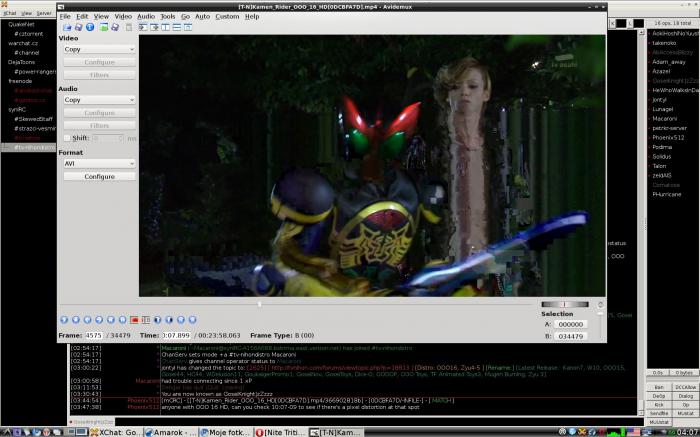Set selection marker B icon
This screenshot has height=437, width=700.
click(x=146, y=320)
